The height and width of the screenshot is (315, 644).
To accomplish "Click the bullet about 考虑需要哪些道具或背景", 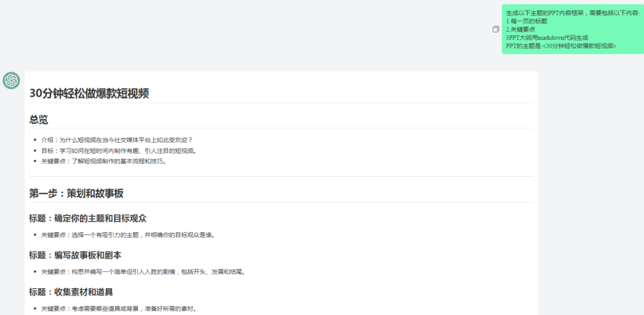I will coord(119,308).
